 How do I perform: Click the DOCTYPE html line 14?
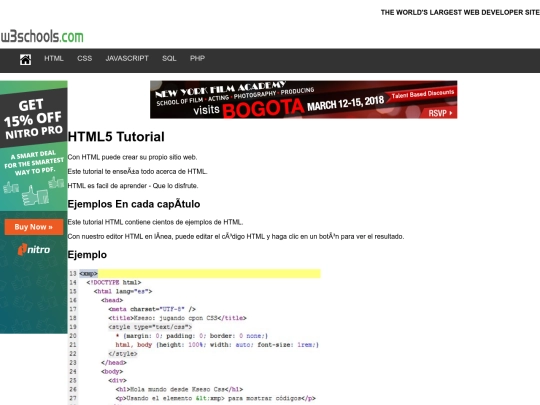[114, 282]
